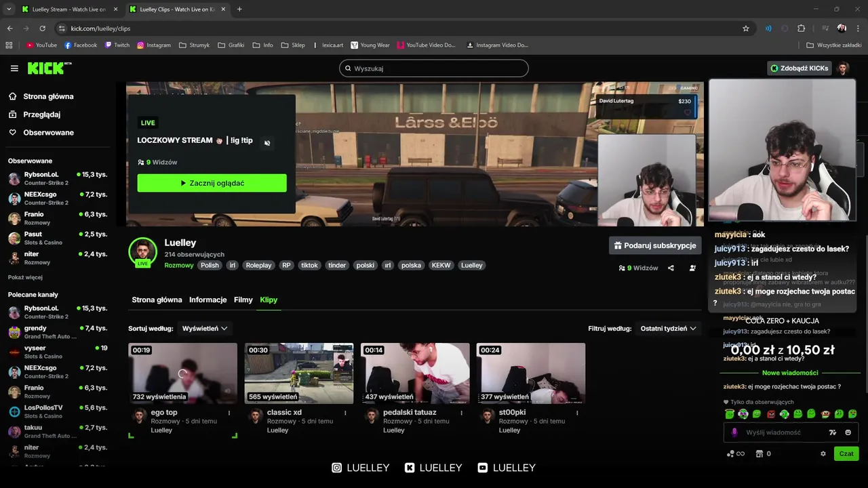Click the green Czat send button
The width and height of the screenshot is (868, 488).
pyautogui.click(x=846, y=453)
